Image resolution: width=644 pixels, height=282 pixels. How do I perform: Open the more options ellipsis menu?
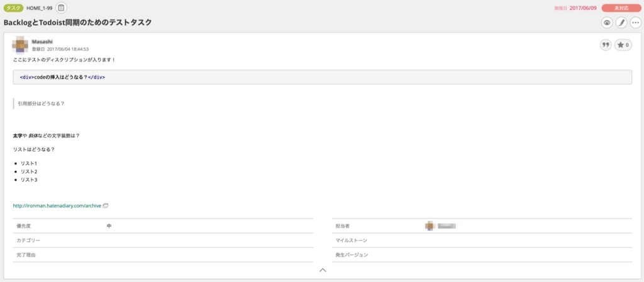(x=635, y=23)
